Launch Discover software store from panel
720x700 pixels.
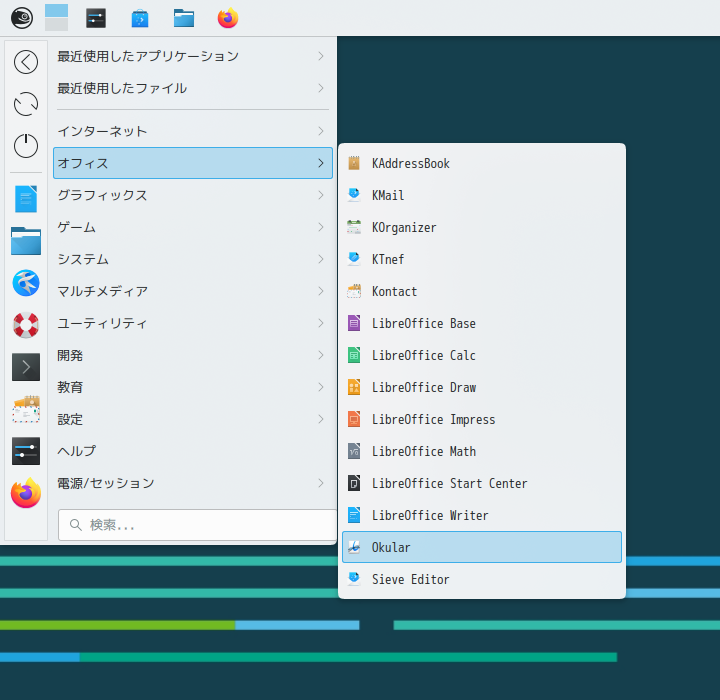tap(140, 18)
